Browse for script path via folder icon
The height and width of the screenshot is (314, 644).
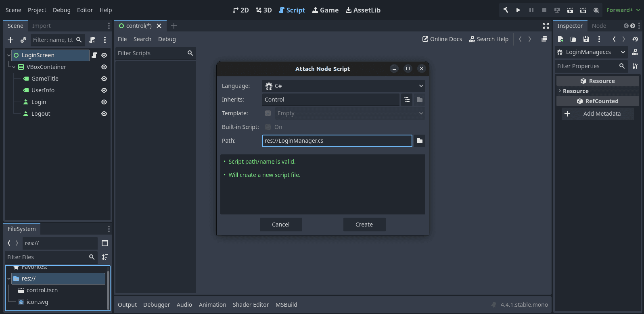tap(420, 141)
